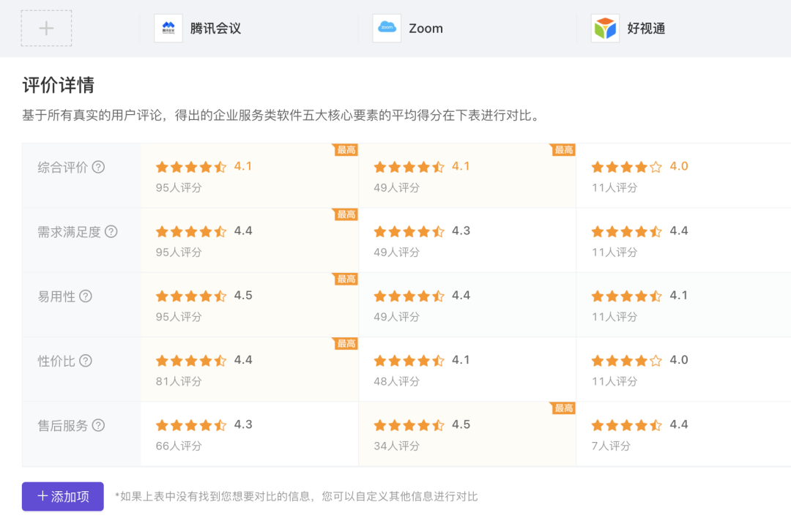This screenshot has height=532, width=791.
Task: Click 腾讯会议 性价比 stars
Action: click(x=191, y=361)
